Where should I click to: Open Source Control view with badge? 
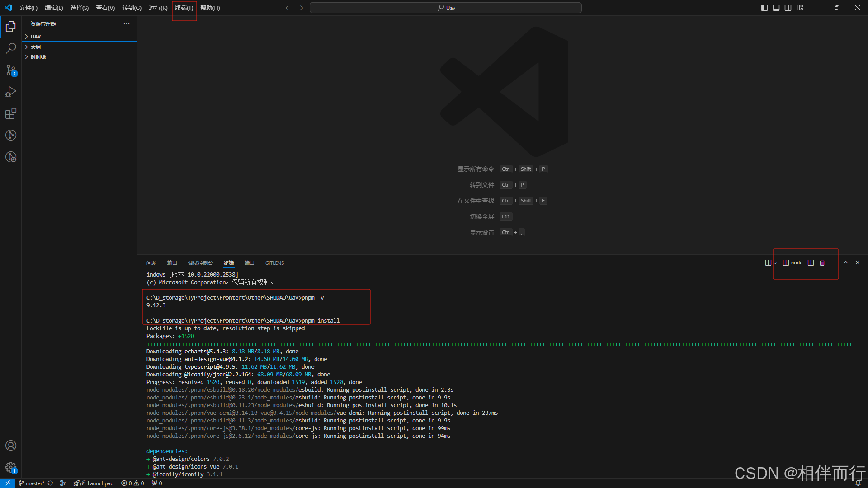pos(11,70)
